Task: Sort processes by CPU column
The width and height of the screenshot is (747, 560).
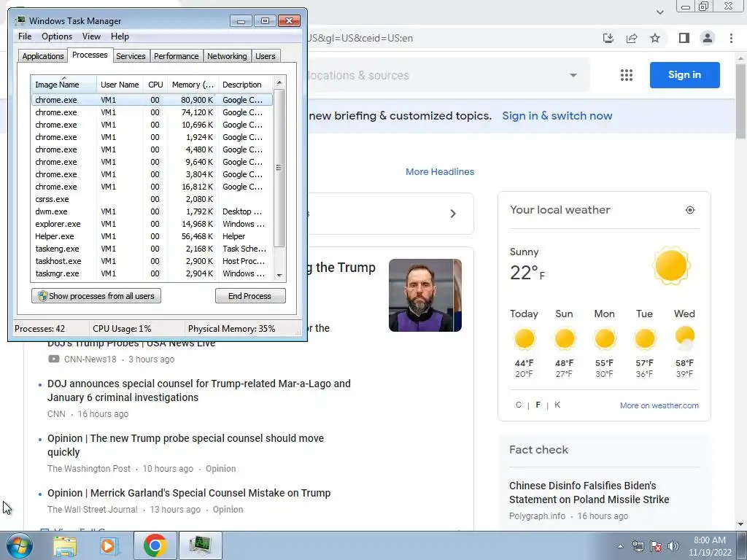Action: tap(155, 85)
